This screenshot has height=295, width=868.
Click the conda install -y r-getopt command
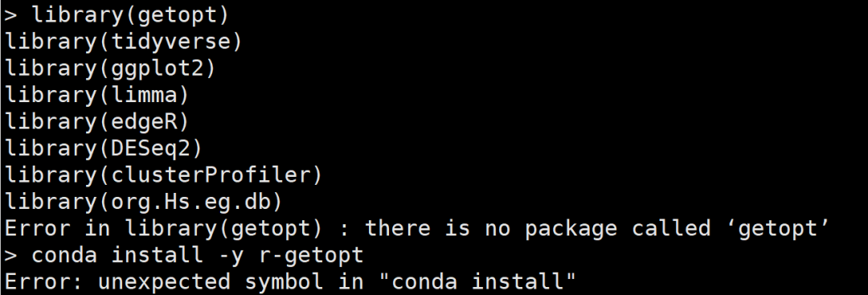(x=197, y=255)
